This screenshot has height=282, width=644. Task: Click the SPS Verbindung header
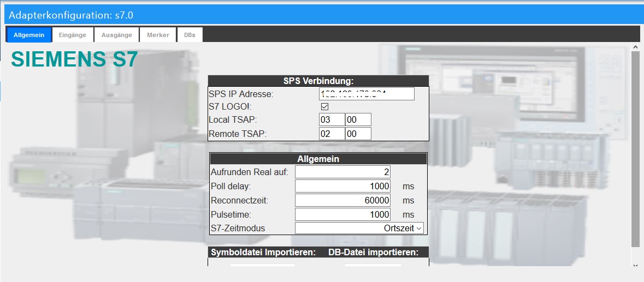click(x=318, y=81)
